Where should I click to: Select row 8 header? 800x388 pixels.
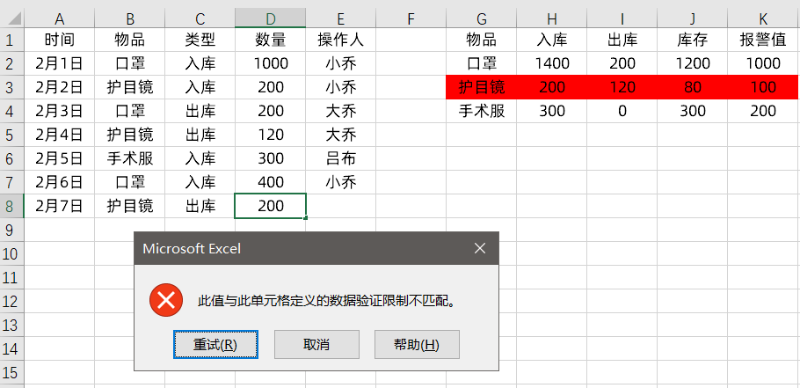click(12, 206)
